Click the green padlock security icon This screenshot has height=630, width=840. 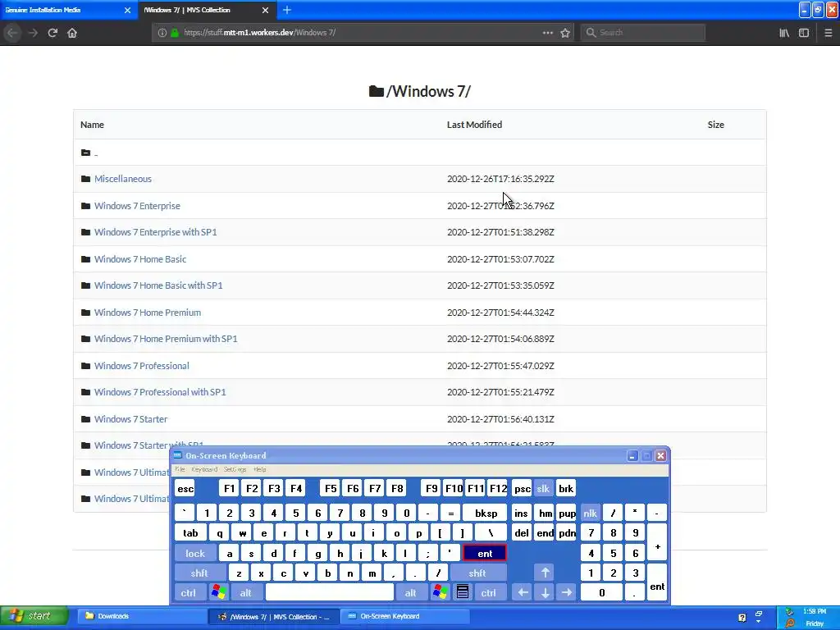coord(174,33)
